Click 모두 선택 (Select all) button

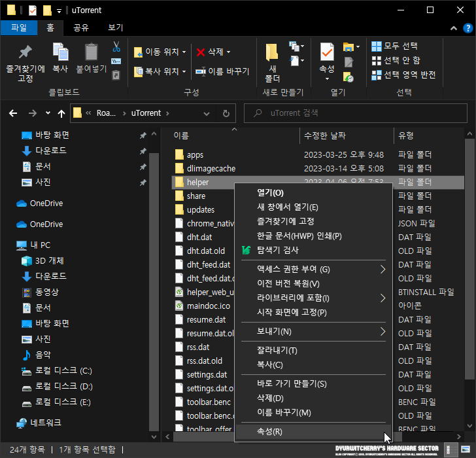tap(395, 46)
